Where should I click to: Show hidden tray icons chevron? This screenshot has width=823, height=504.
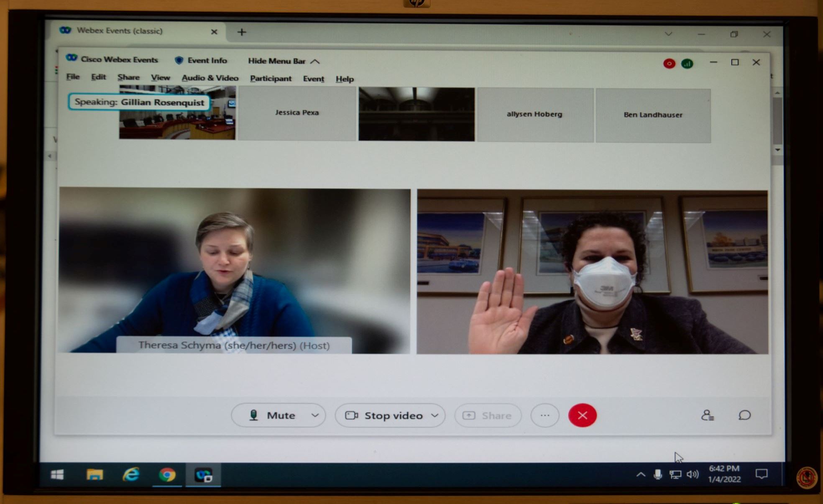click(640, 474)
